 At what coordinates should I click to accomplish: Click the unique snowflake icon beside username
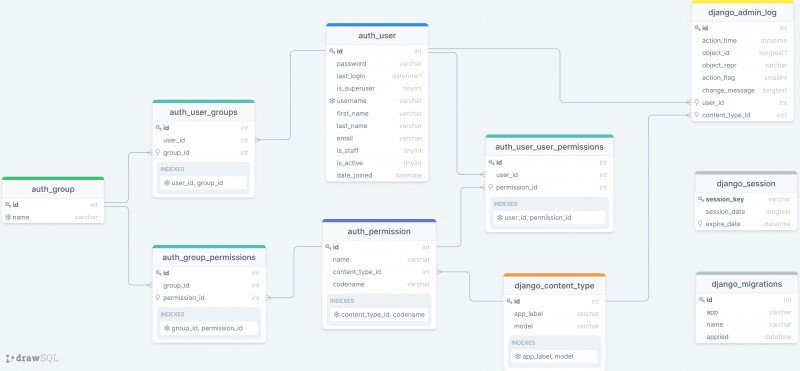point(332,101)
